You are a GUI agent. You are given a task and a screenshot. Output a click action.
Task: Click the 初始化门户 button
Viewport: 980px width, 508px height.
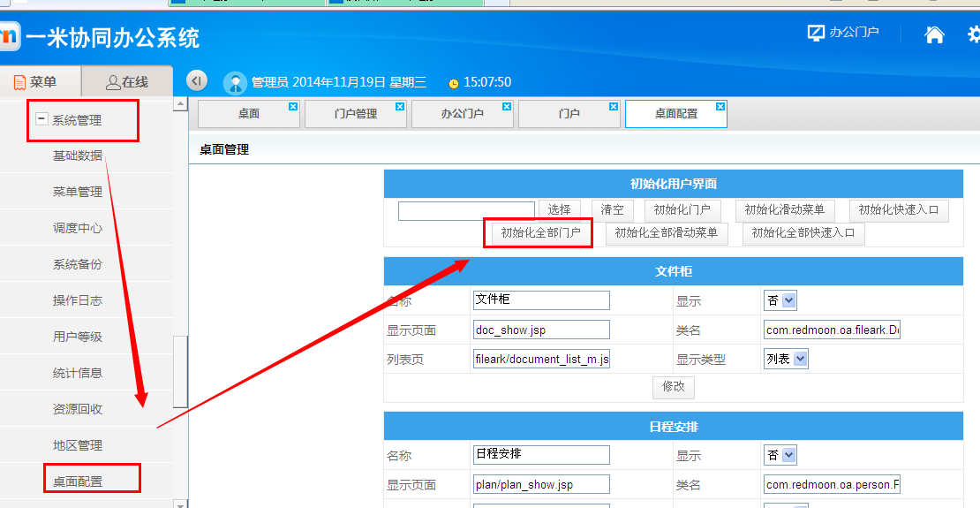click(x=682, y=211)
